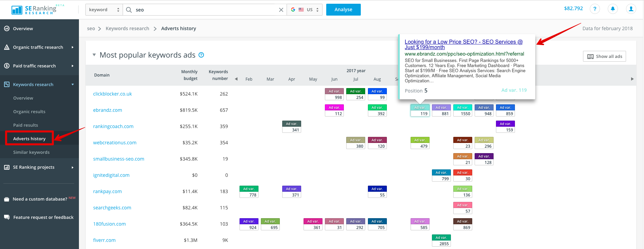
Task: Select ignitedigital ad variation 799
Action: point(441,175)
